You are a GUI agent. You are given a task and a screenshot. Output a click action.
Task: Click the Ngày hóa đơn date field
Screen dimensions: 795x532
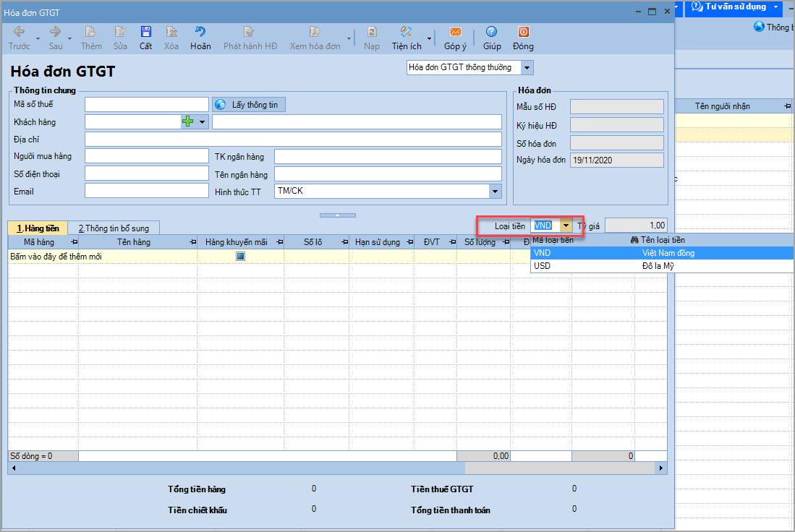point(616,160)
